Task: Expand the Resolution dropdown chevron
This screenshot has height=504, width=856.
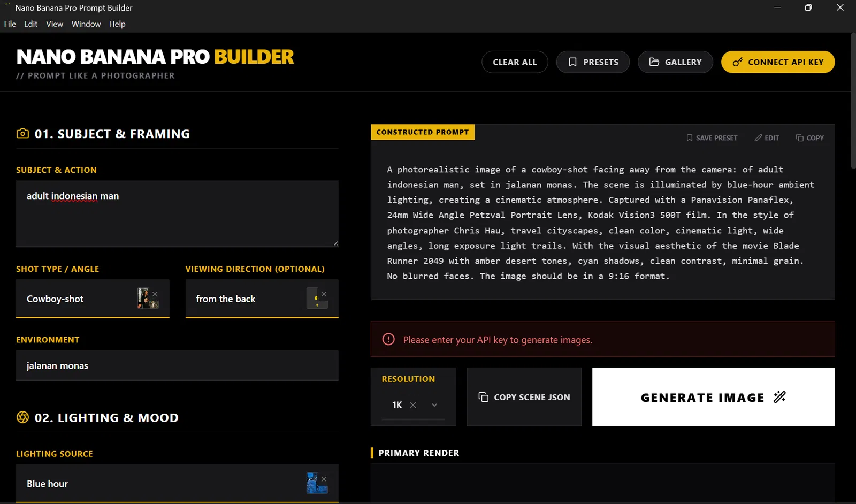Action: click(x=434, y=405)
